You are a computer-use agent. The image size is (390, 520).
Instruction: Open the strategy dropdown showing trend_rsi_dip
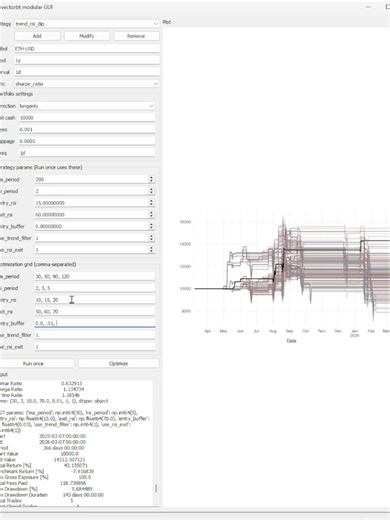[x=87, y=24]
